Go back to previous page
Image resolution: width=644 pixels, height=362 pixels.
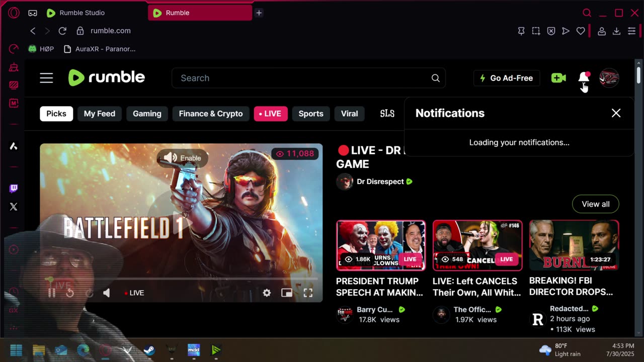pos(33,31)
